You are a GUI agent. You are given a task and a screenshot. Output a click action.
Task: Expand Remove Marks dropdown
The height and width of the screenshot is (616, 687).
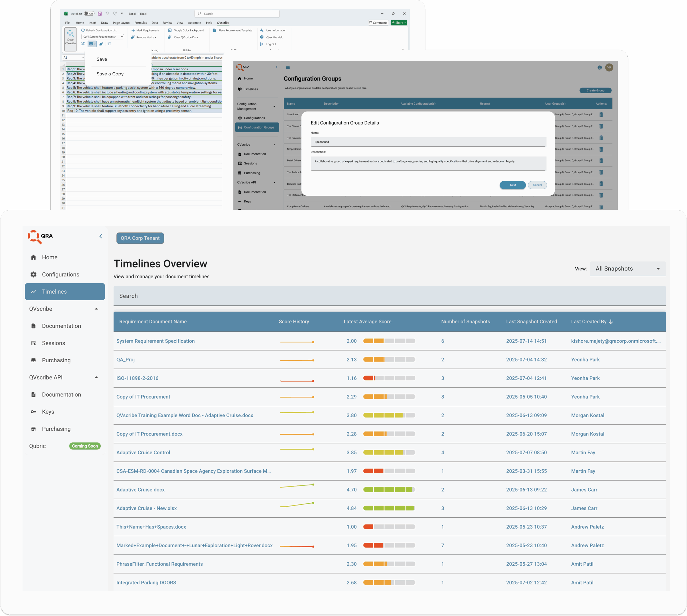pos(144,37)
